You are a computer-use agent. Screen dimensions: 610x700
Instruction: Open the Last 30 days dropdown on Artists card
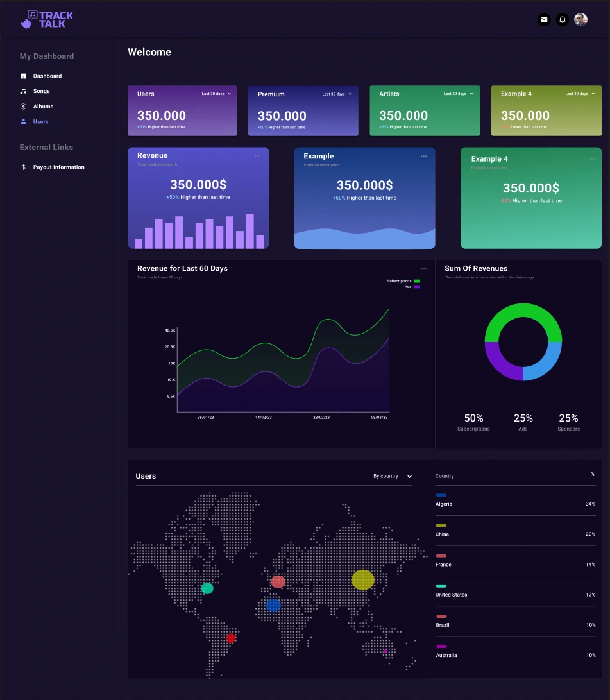tap(458, 93)
